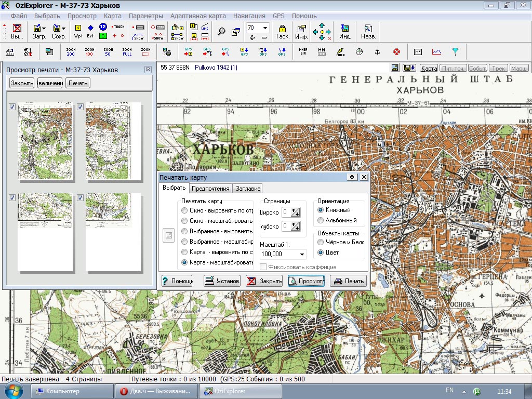Switch to the Заглавие tab
This screenshot has height=399, width=532.
click(x=248, y=189)
